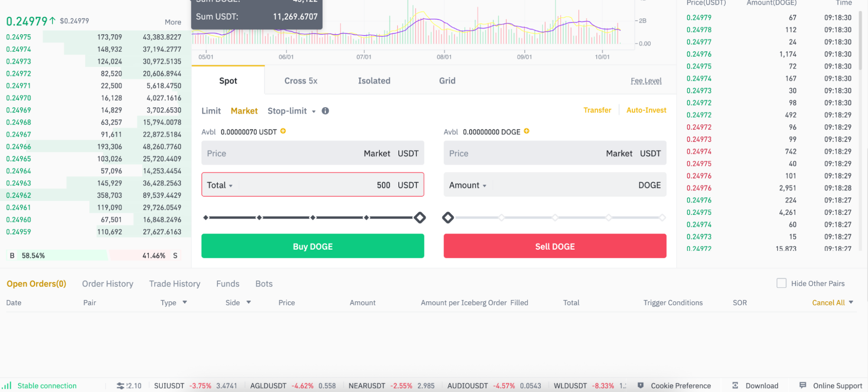Viewport: 868px width, 392px height.
Task: Open the info tooltip beside Stop-limit
Action: pyautogui.click(x=325, y=111)
